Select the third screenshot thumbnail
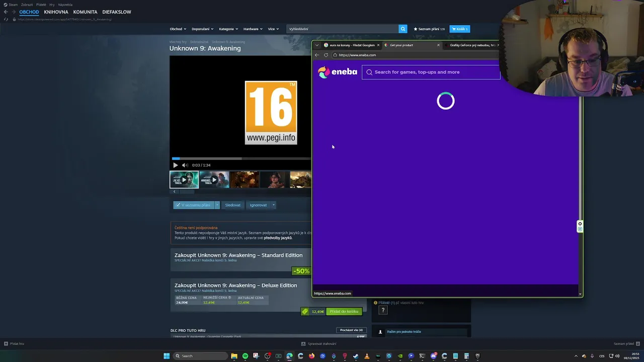Viewport: 644px width, 362px height. point(245,179)
